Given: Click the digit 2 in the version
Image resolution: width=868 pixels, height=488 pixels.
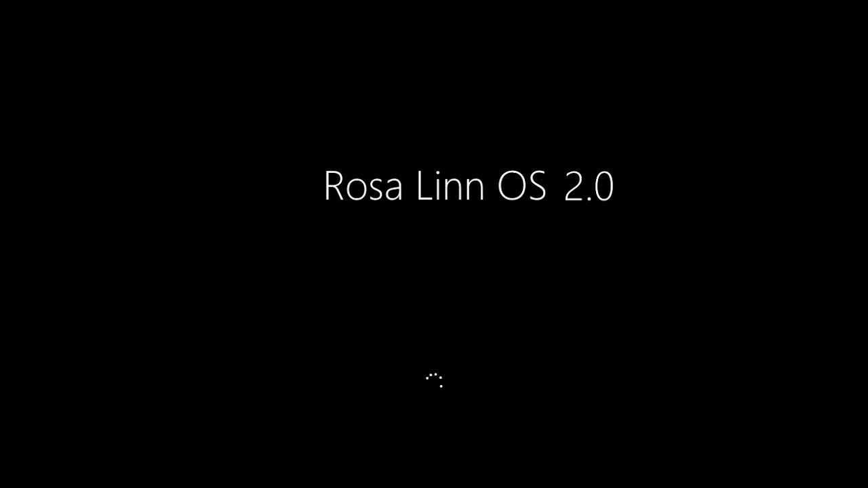Looking at the screenshot, I should tap(573, 187).
